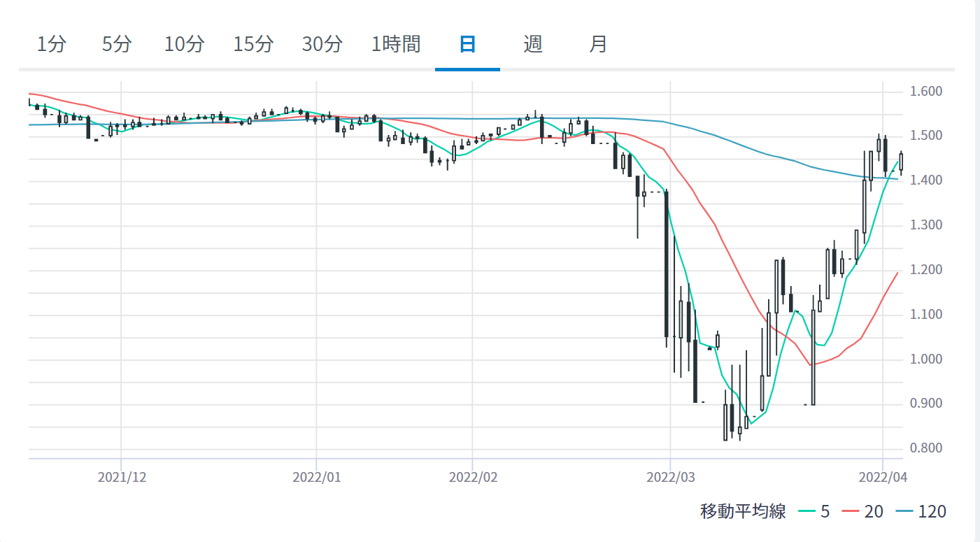Click the 1.600 price axis label
This screenshot has height=542, width=980.
(927, 92)
